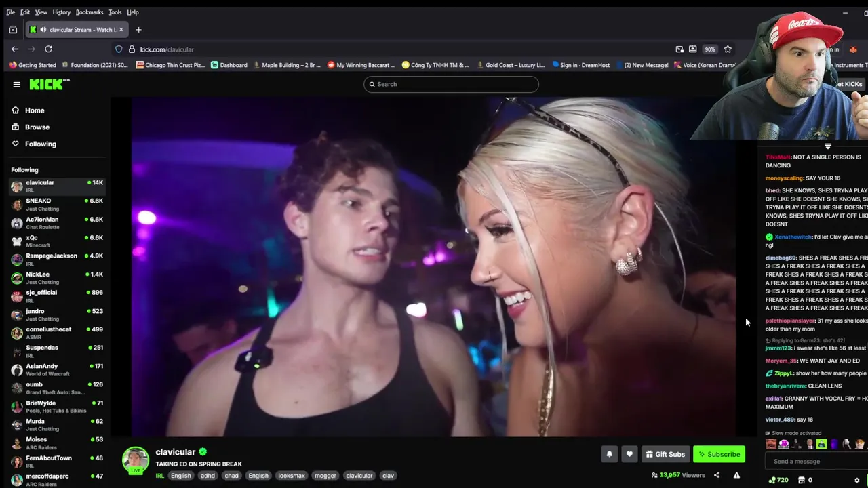Open the Getting Started bookmark
Image resolution: width=868 pixels, height=488 pixels.
[x=33, y=65]
